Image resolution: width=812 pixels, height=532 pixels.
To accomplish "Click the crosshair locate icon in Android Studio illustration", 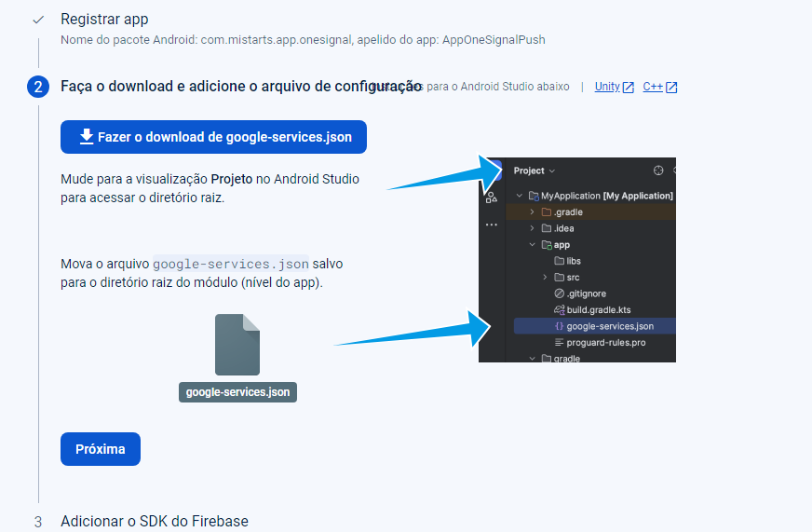I will pyautogui.click(x=658, y=171).
